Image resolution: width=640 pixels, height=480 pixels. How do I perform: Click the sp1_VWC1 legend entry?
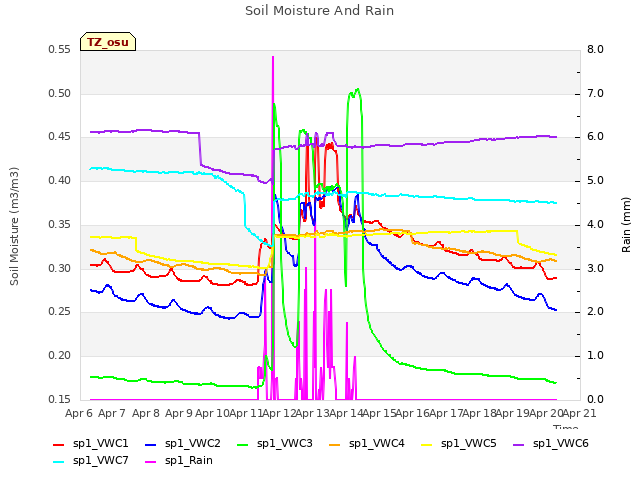click(x=91, y=444)
